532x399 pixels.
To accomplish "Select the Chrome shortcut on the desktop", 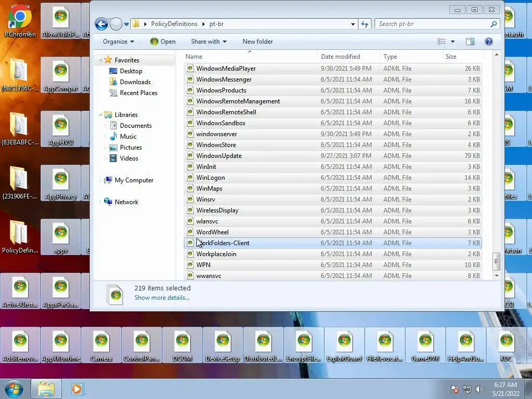I will tap(20, 21).
